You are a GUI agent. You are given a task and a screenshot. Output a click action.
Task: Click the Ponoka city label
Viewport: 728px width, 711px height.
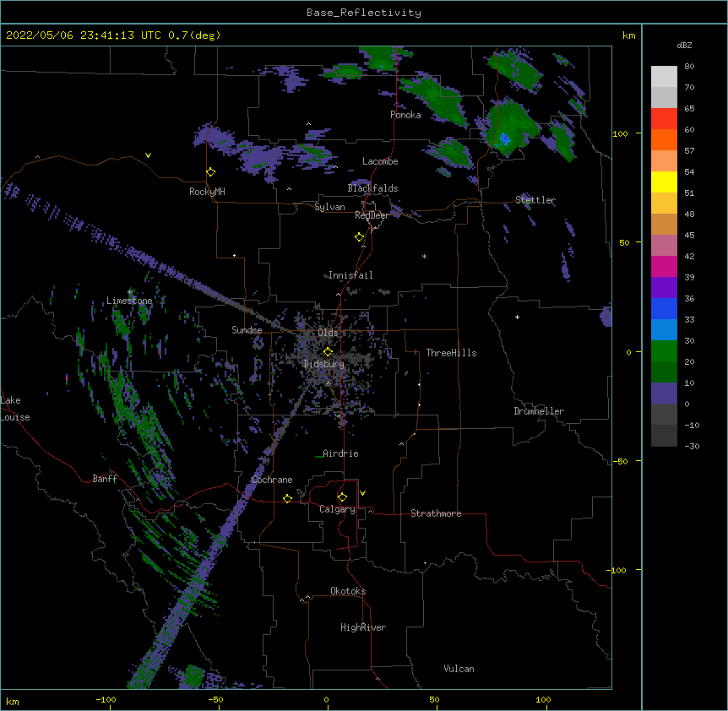coord(405,115)
